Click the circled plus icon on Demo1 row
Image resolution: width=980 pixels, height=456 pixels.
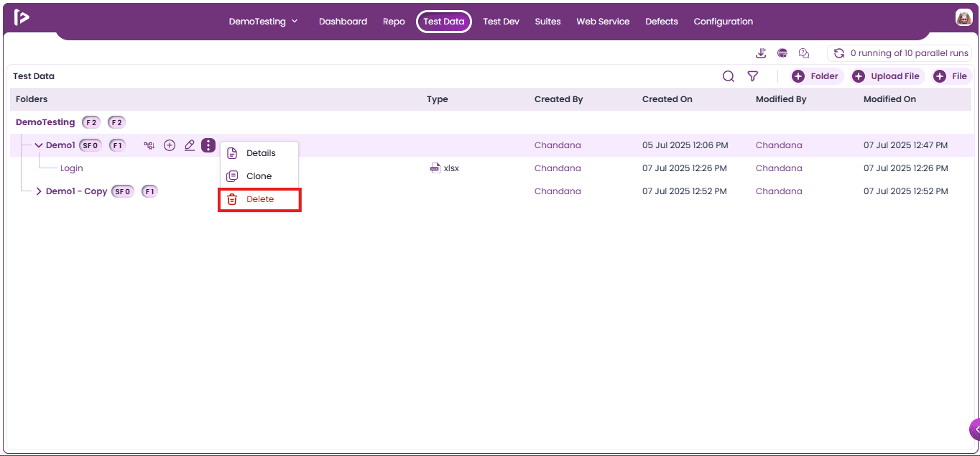(170, 145)
